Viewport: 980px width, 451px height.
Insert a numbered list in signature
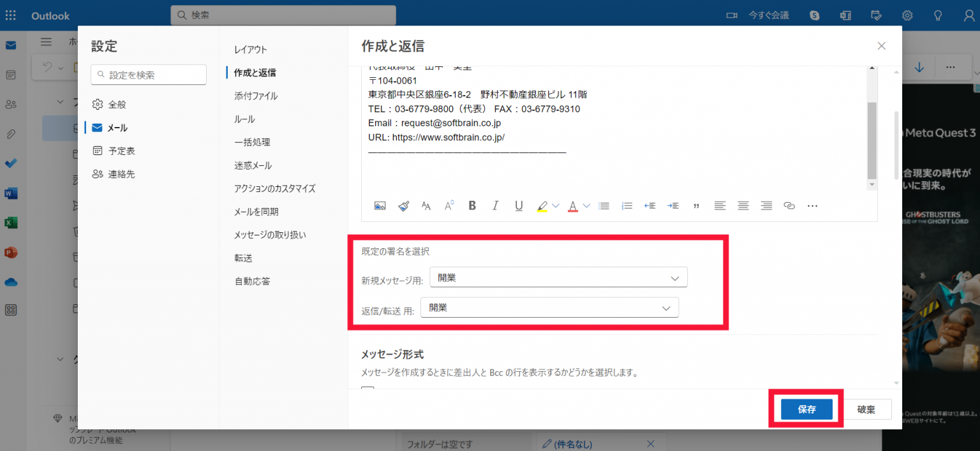627,205
